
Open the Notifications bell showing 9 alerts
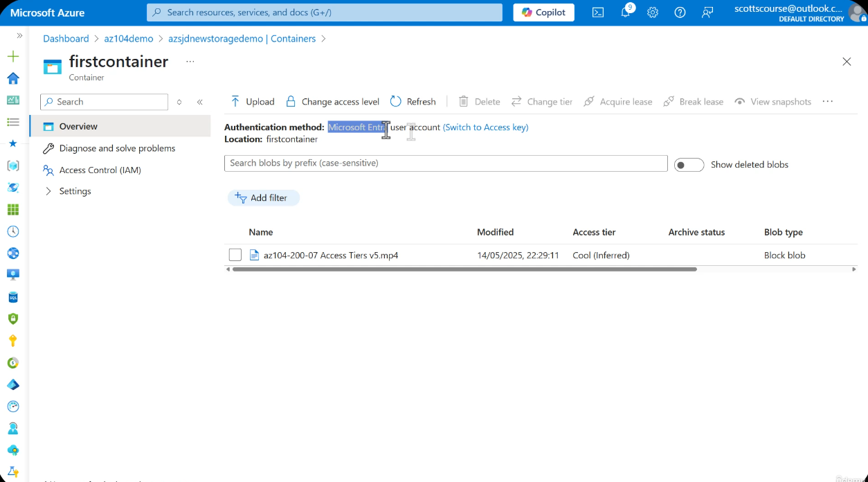click(x=626, y=12)
